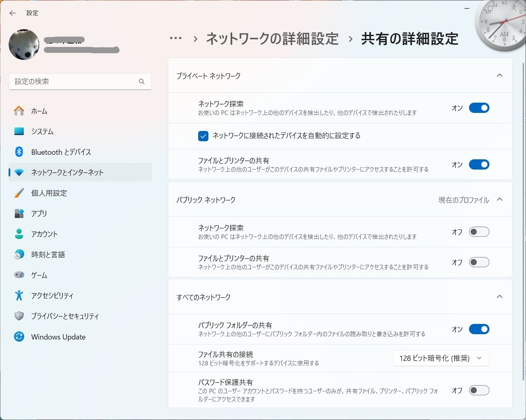The height and width of the screenshot is (420, 526).
Task: Collapse the すべてのネットワーク section
Action: (x=499, y=296)
